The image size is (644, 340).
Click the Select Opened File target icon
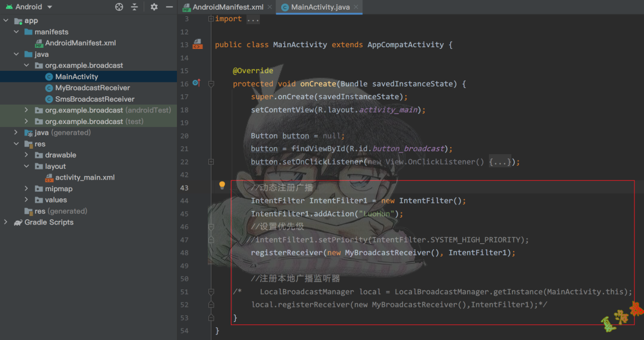(x=119, y=7)
